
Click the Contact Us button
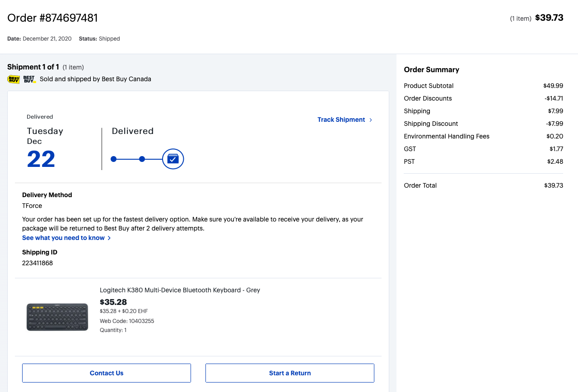point(107,373)
